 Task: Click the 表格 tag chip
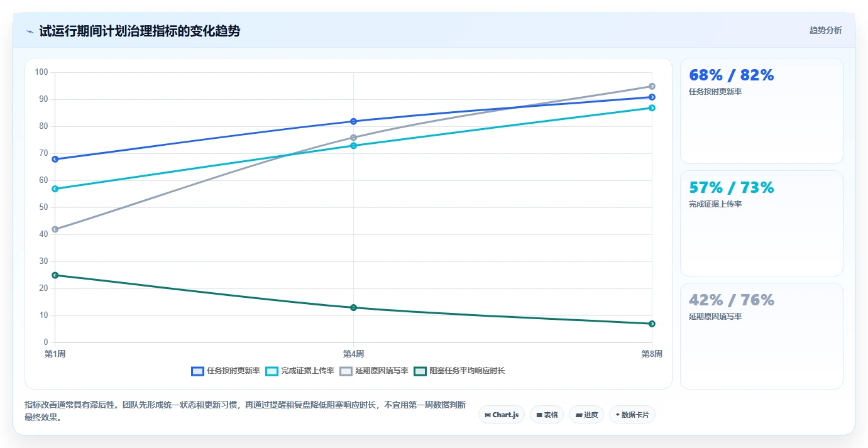click(547, 415)
